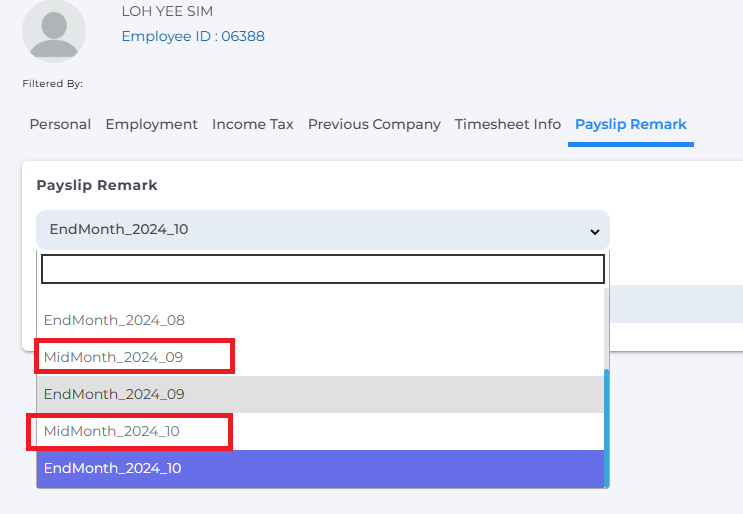Click the dropdown list scrollbar thumb
Image resolution: width=743 pixels, height=514 pixels.
tap(607, 428)
